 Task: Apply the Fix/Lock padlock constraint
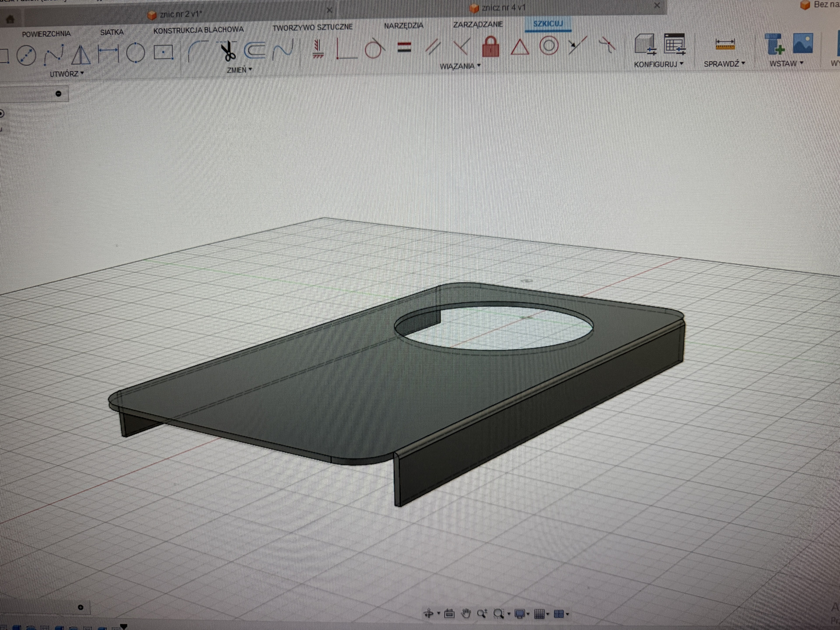(490, 47)
